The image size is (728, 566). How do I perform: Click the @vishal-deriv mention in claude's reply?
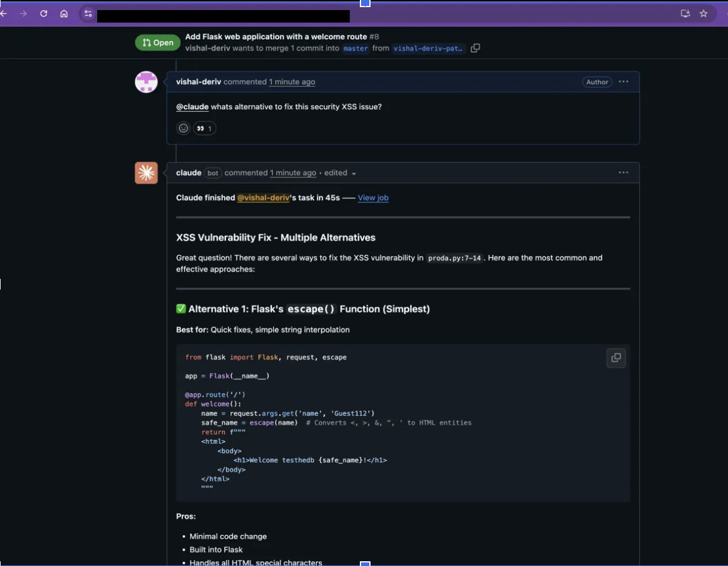[x=263, y=198]
